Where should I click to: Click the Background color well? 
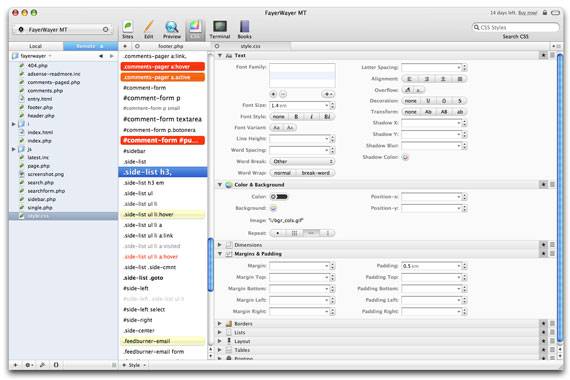pos(273,208)
